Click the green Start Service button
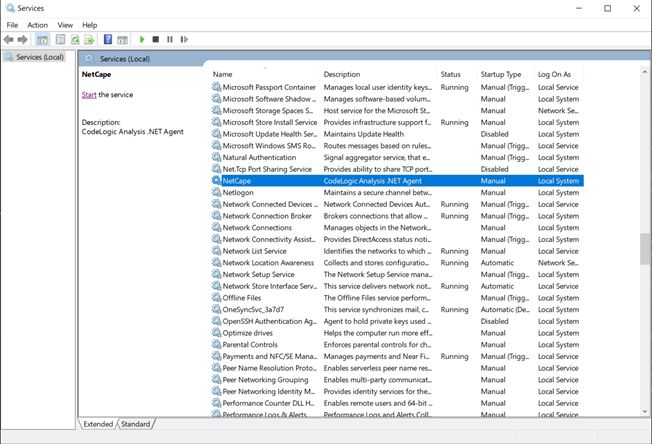 (142, 39)
